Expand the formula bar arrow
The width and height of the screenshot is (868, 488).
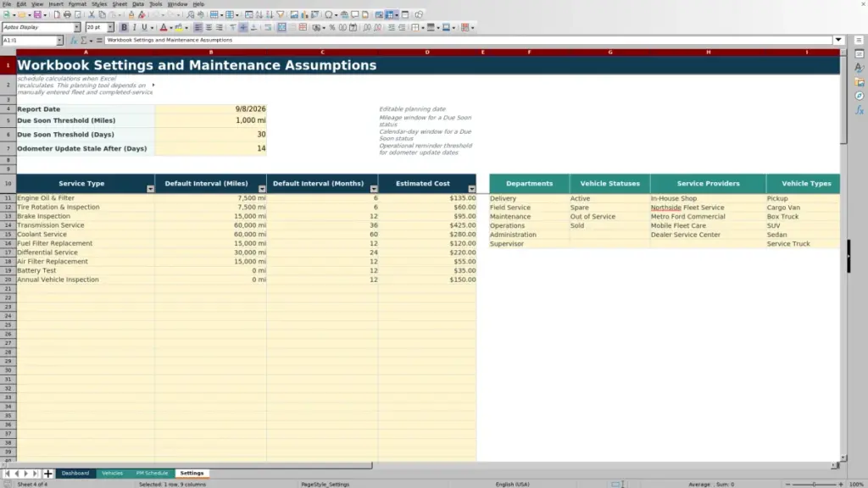tap(838, 40)
